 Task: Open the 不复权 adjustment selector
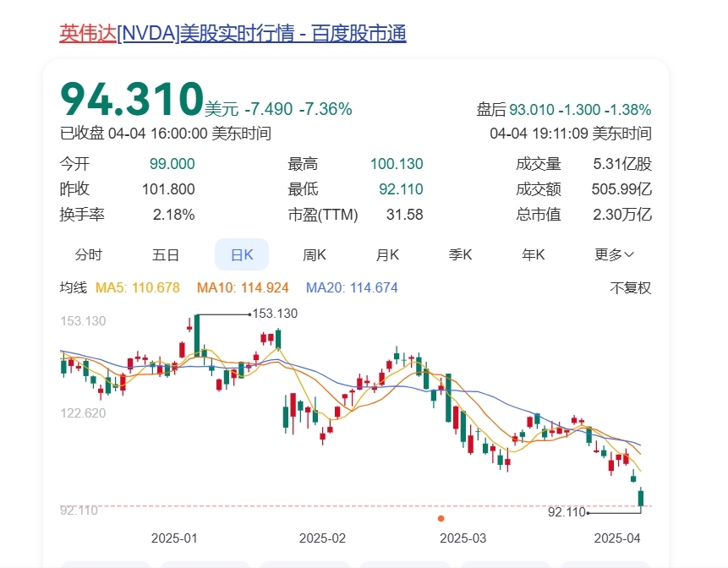click(631, 288)
